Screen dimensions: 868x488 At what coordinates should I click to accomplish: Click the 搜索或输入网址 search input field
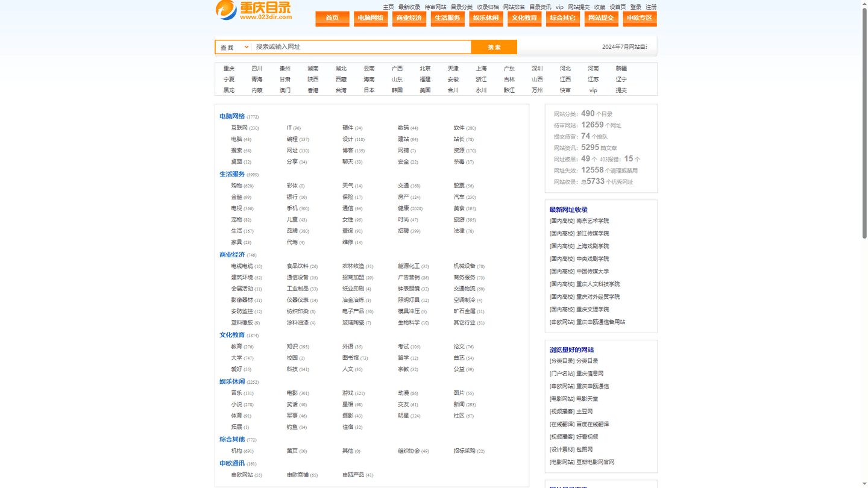362,47
